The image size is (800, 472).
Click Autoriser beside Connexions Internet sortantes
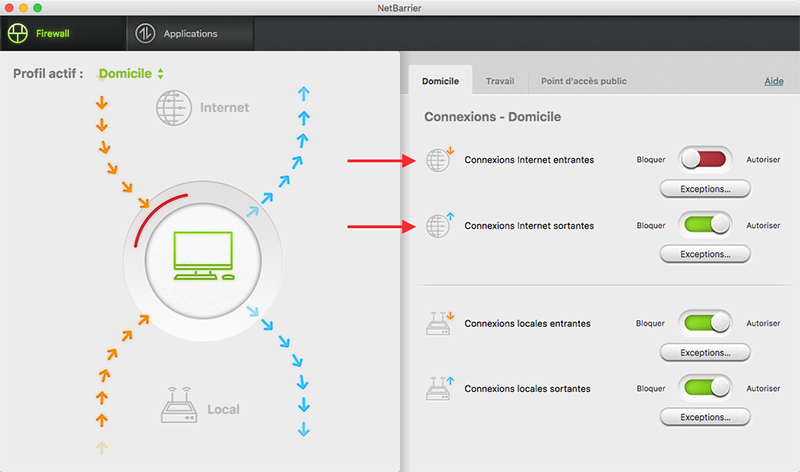coord(763,226)
